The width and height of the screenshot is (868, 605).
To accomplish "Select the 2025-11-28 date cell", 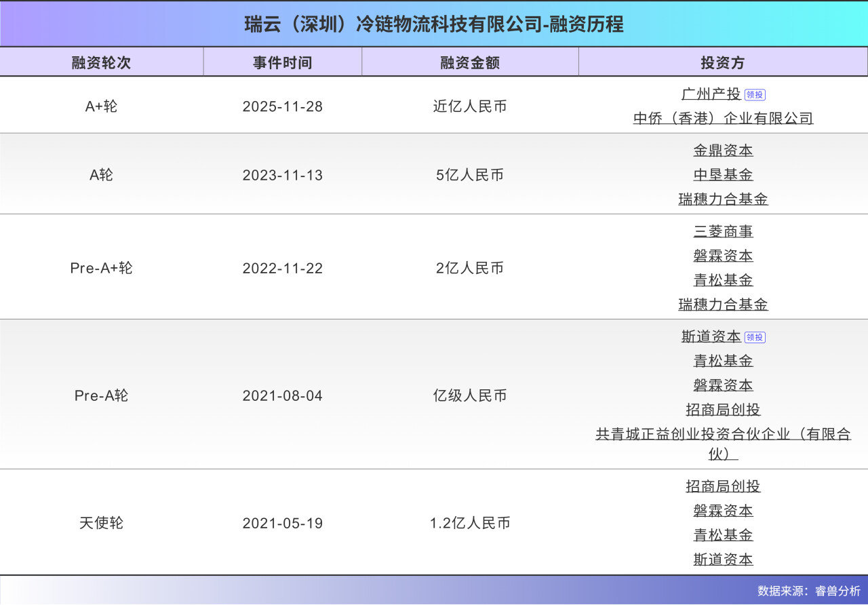I will [x=282, y=106].
